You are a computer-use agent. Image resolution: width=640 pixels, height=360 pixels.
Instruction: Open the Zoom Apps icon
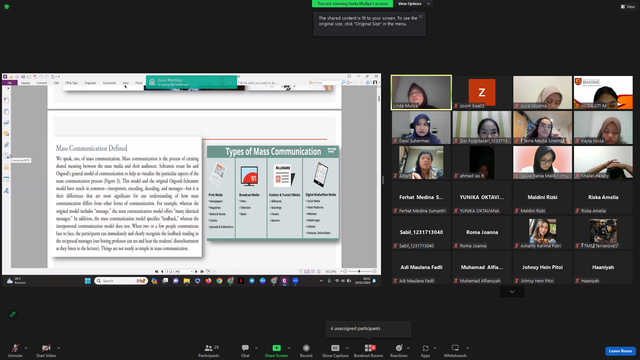coord(425,348)
